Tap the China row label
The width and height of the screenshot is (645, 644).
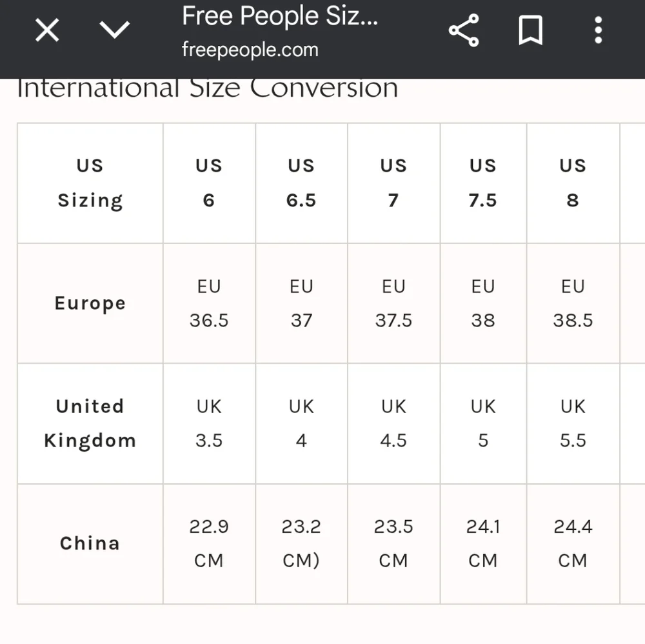tap(90, 543)
